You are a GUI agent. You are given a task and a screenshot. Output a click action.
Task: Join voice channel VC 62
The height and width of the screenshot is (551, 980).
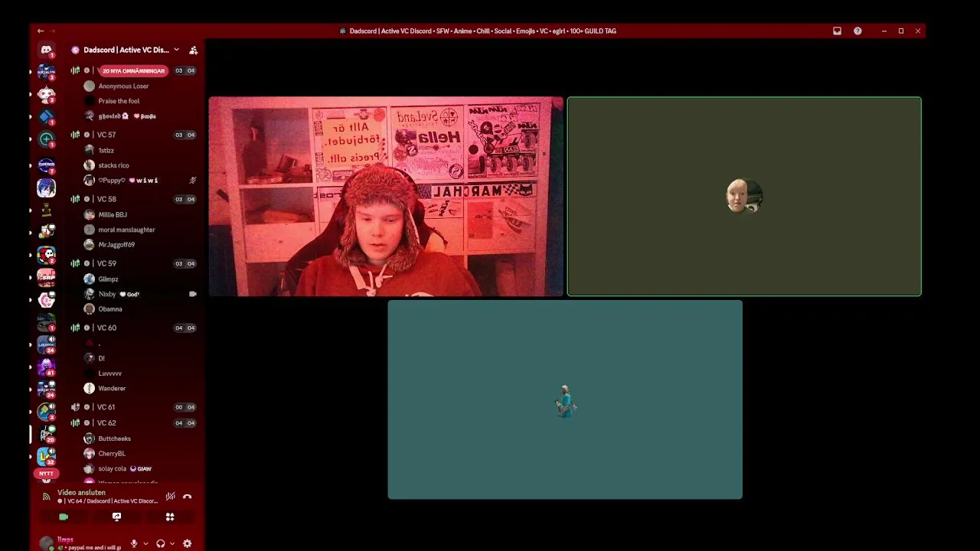click(133, 422)
